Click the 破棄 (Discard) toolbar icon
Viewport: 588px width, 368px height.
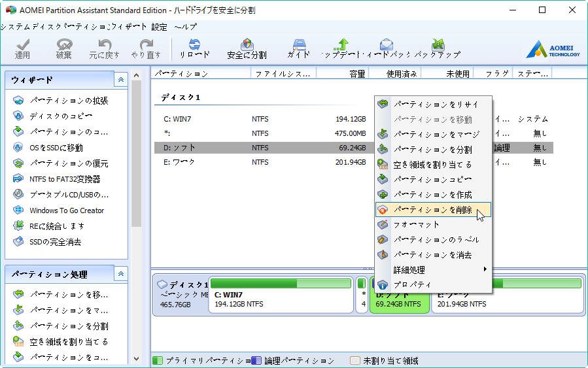click(64, 49)
